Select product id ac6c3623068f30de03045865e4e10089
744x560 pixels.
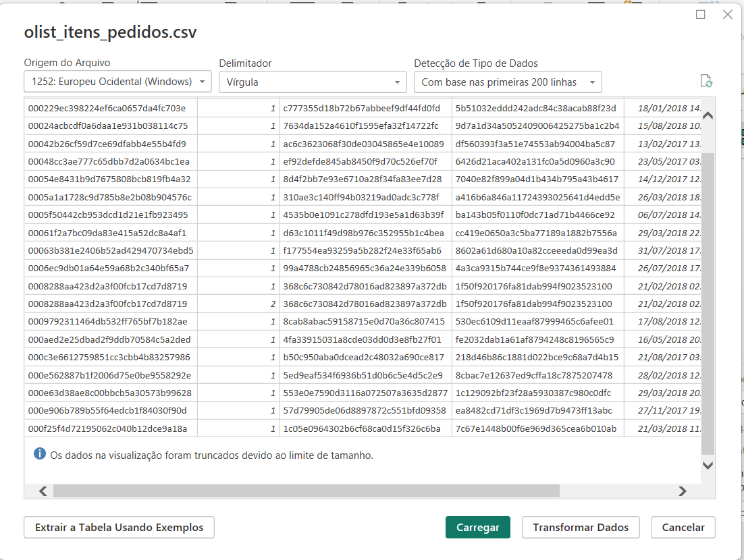click(365, 144)
